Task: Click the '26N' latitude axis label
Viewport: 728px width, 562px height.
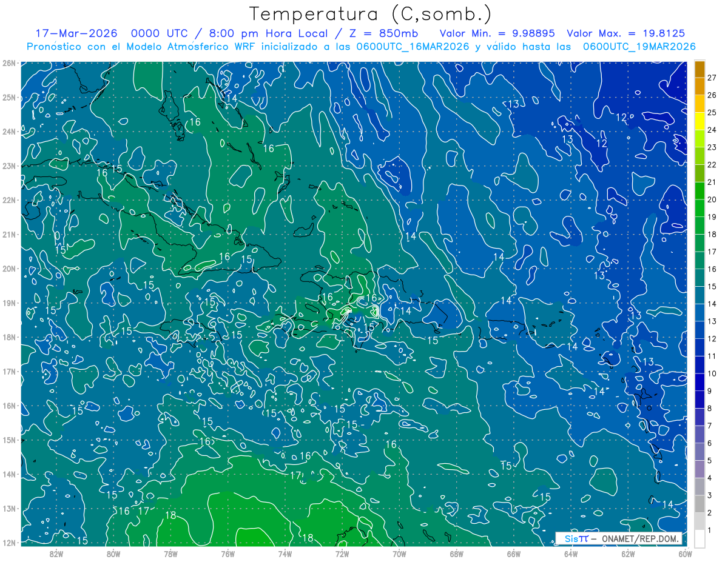Action: [8, 63]
